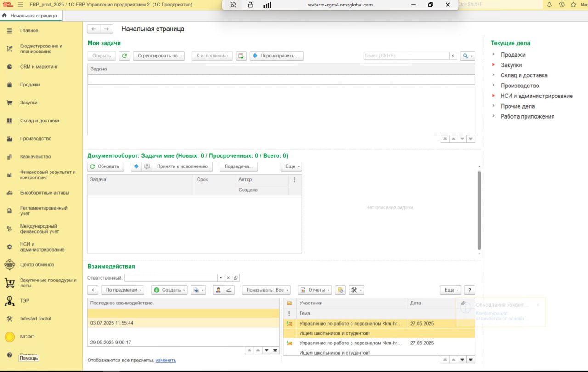Open the Показывать: Все dropdown
588x372 pixels.
click(266, 290)
